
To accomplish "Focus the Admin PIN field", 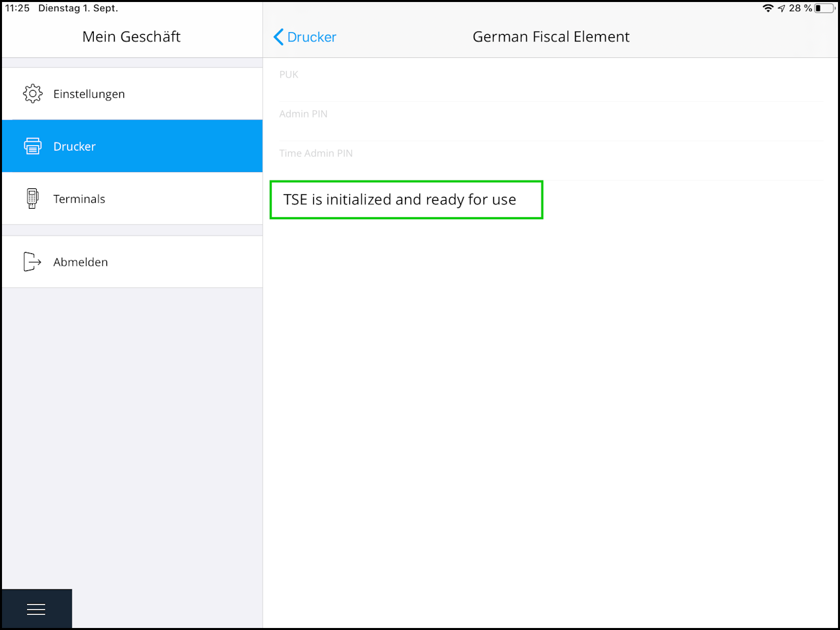I will coord(551,121).
